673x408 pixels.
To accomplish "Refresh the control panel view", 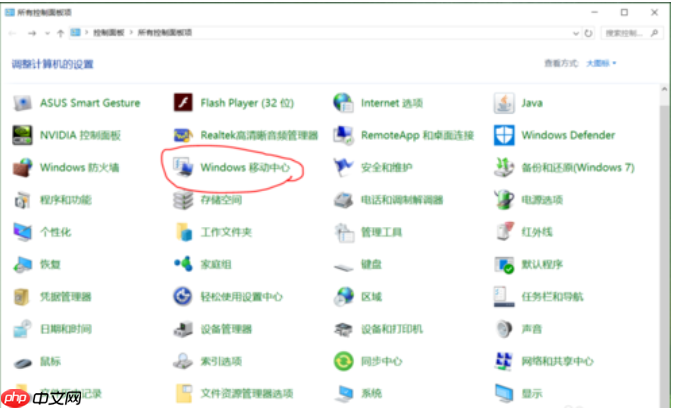I will pos(588,33).
